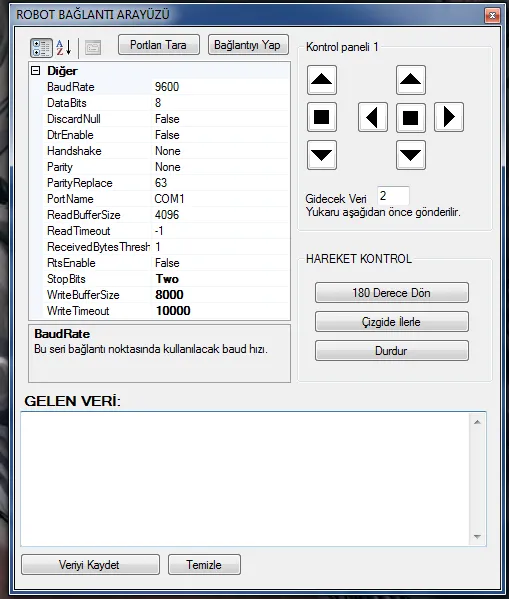
Task: Click the Temizle button
Action: [x=204, y=565]
